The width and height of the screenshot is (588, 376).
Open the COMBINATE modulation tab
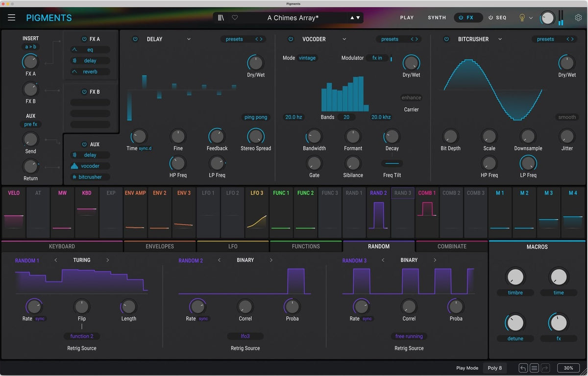tap(452, 247)
